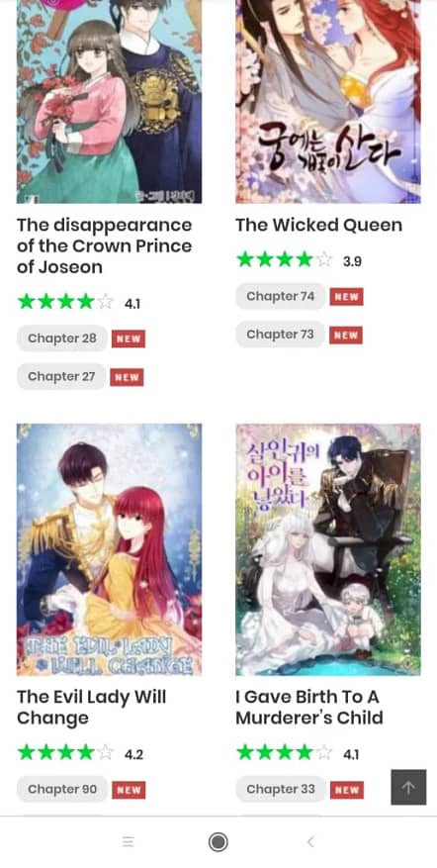Open I Gave Birth To A Murderer's Child title

pyautogui.click(x=309, y=708)
